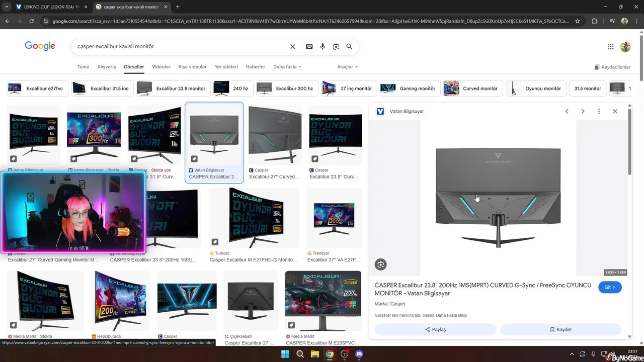Click the Kaydet save button
This screenshot has height=362, width=644.
click(x=560, y=329)
